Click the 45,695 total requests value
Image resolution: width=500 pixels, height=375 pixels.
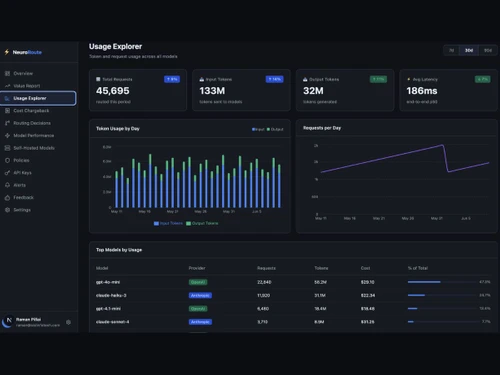point(113,91)
